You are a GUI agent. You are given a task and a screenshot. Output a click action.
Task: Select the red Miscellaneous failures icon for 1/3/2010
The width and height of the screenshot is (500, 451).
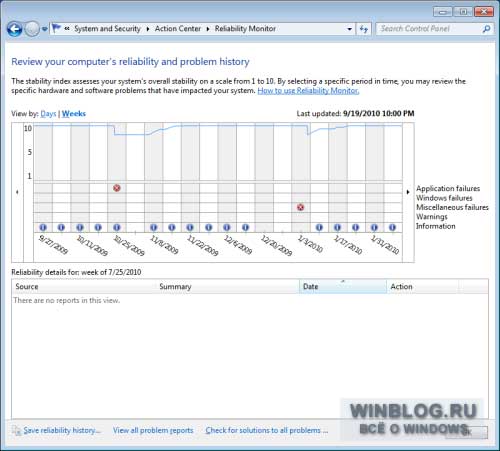301,207
